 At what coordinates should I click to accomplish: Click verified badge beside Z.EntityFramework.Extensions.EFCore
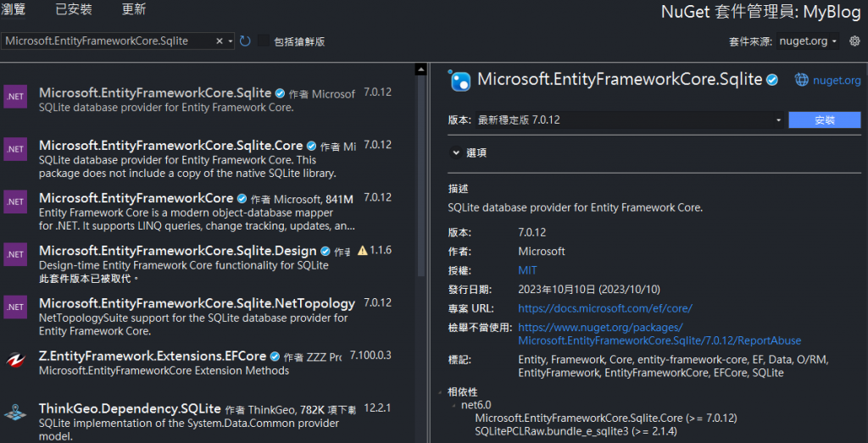coord(275,356)
